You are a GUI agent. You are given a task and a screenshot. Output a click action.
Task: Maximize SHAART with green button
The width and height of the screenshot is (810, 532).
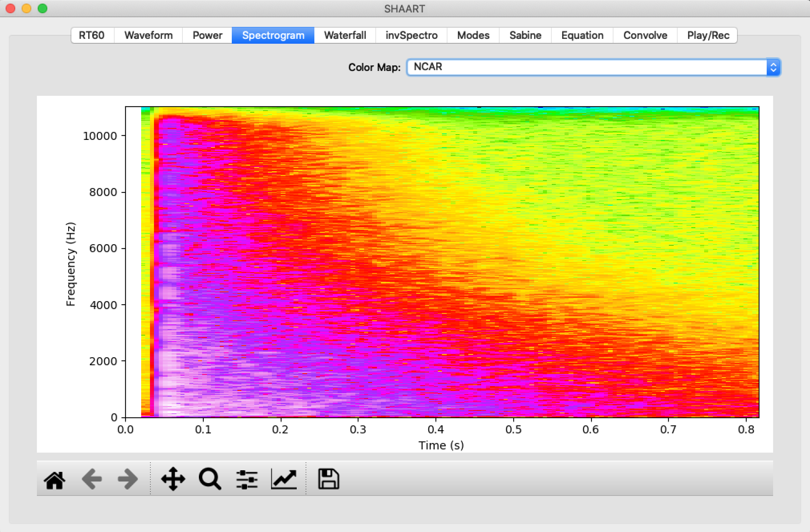tap(43, 8)
